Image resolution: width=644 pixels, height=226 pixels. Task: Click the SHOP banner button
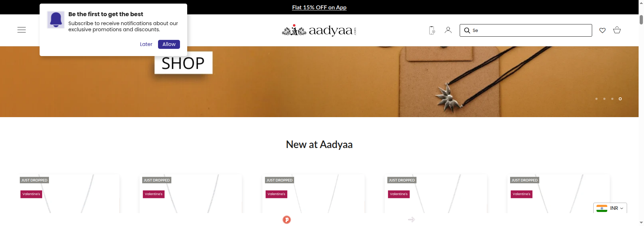tap(183, 63)
